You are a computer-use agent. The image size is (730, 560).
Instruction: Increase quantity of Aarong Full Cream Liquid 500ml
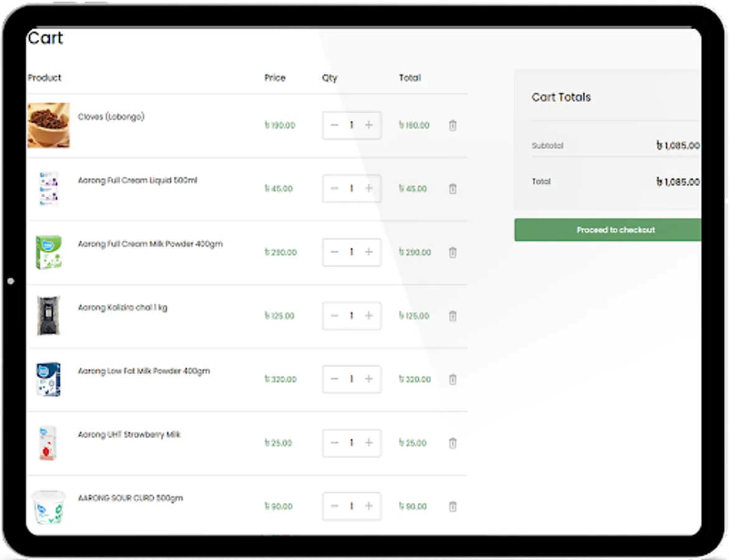(368, 188)
